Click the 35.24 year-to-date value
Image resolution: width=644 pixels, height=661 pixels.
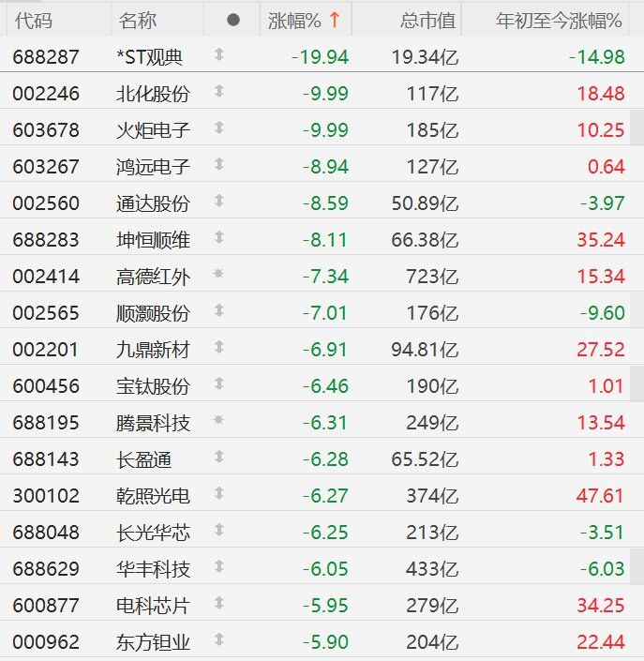601,240
